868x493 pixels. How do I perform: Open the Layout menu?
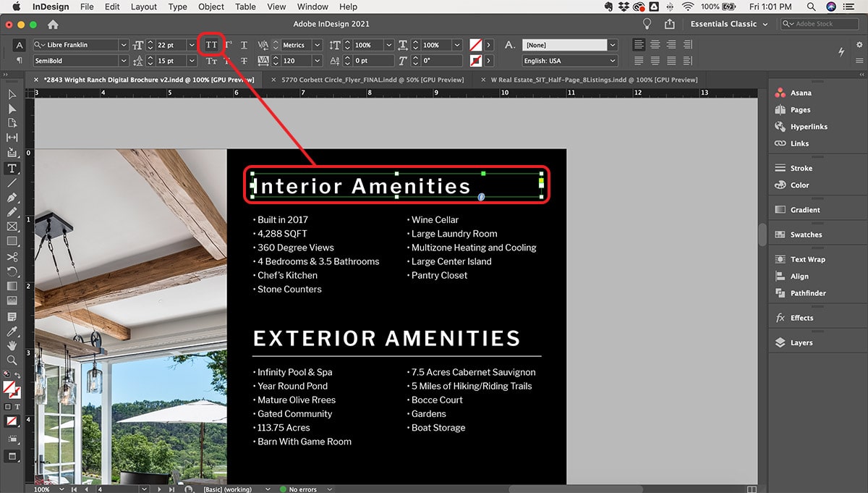click(x=143, y=7)
